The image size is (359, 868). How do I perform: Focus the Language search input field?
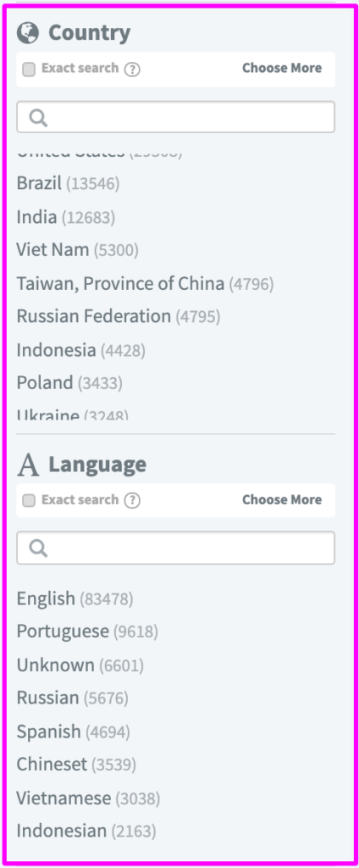pos(176,548)
